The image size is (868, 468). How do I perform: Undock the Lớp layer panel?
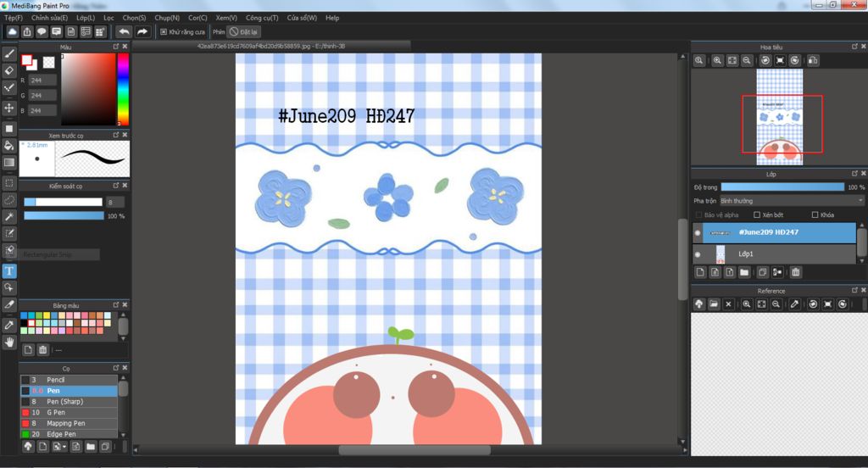click(854, 173)
